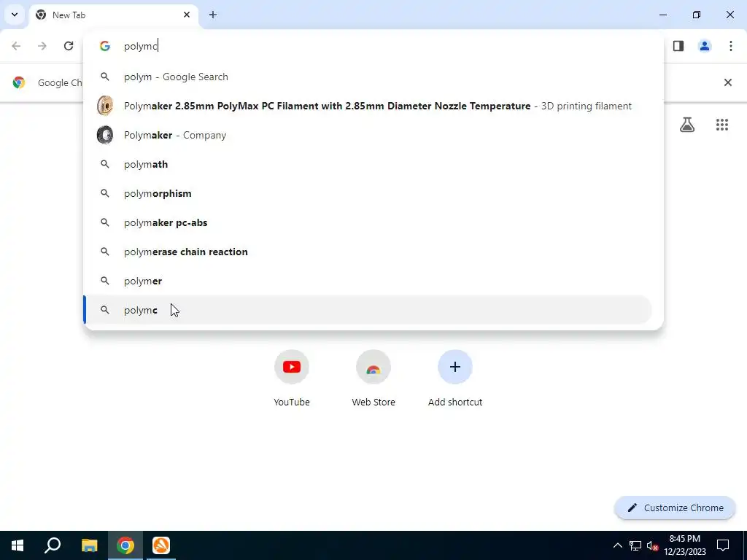Screen dimensions: 747x560
Task: Click the address bar typed text polymc
Action: click(x=141, y=46)
